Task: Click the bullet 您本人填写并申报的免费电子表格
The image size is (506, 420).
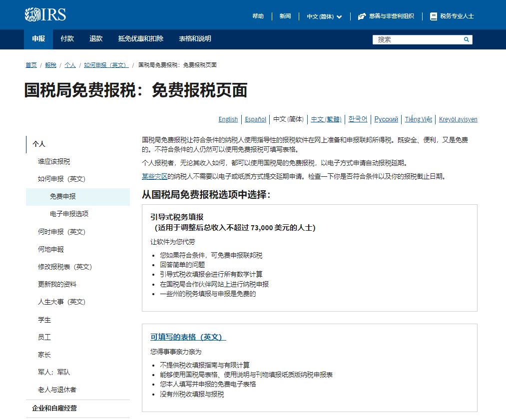Action: point(208,384)
